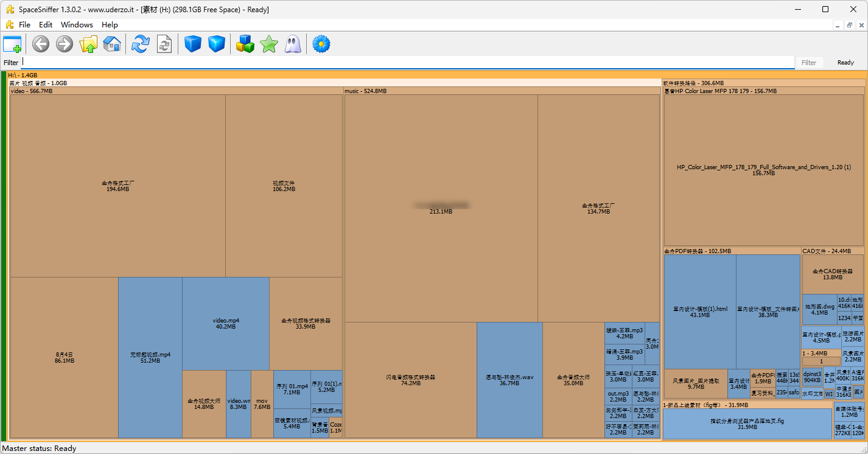The image size is (868, 454).
Task: Click the Filter button beside the field
Action: coord(809,63)
